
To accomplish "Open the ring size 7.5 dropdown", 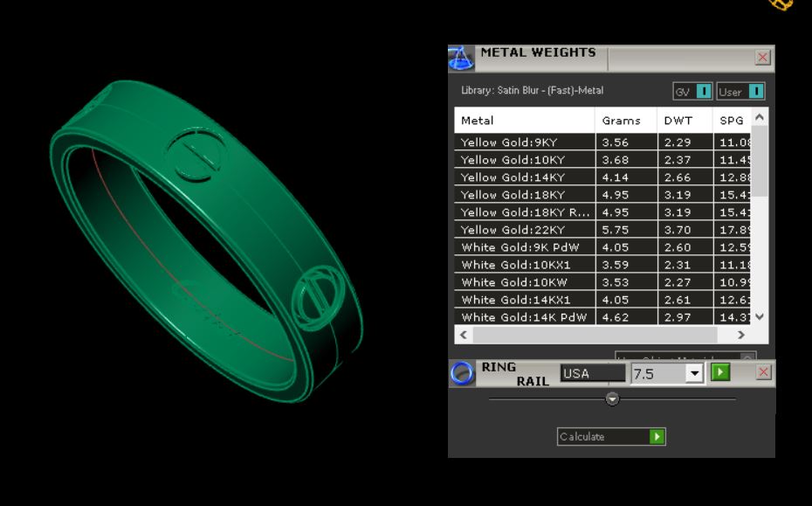I will [x=694, y=373].
